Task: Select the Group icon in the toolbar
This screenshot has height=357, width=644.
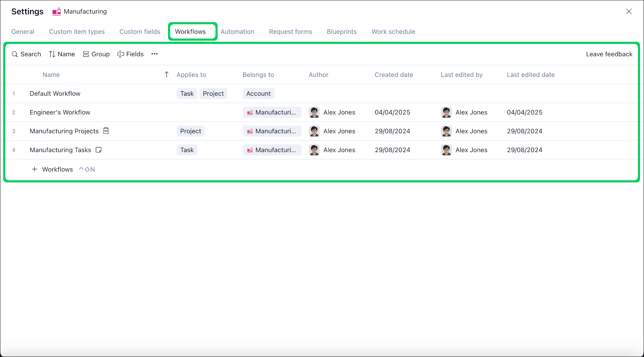Action: (85, 54)
